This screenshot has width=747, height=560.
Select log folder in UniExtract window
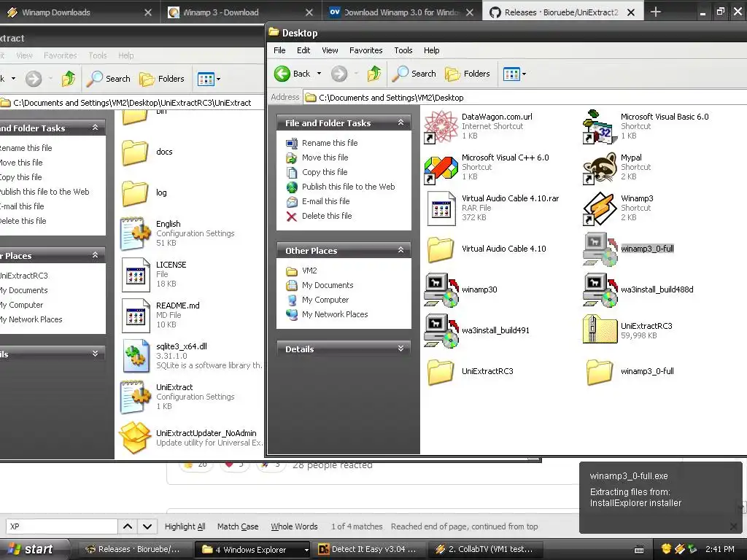135,192
